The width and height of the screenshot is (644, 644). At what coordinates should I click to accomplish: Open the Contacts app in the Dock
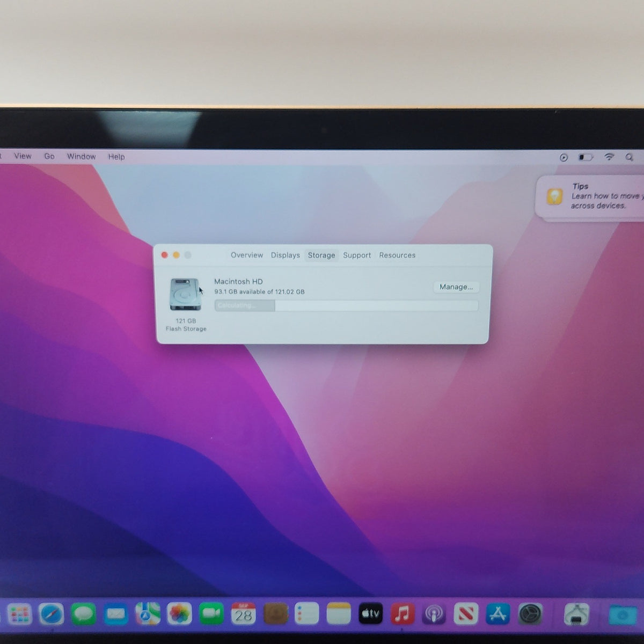point(275,613)
